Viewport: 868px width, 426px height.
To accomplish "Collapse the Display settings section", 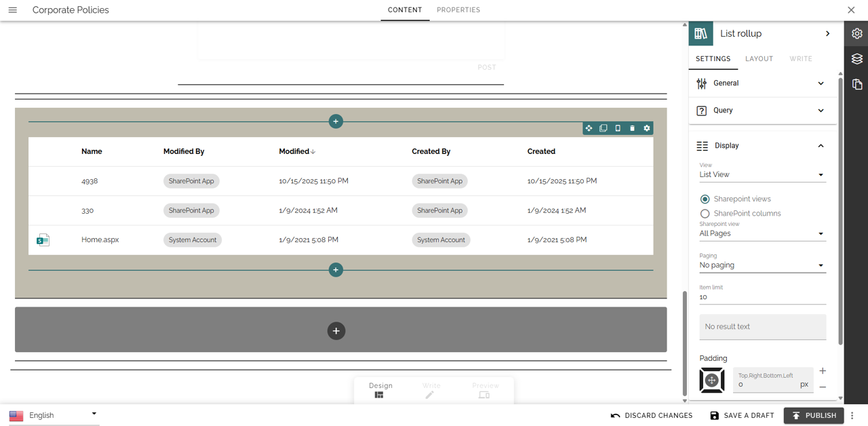I will [x=762, y=146].
